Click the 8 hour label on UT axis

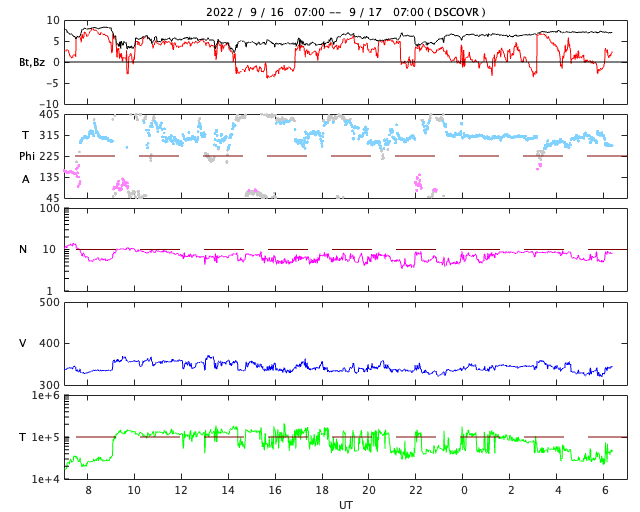89,490
